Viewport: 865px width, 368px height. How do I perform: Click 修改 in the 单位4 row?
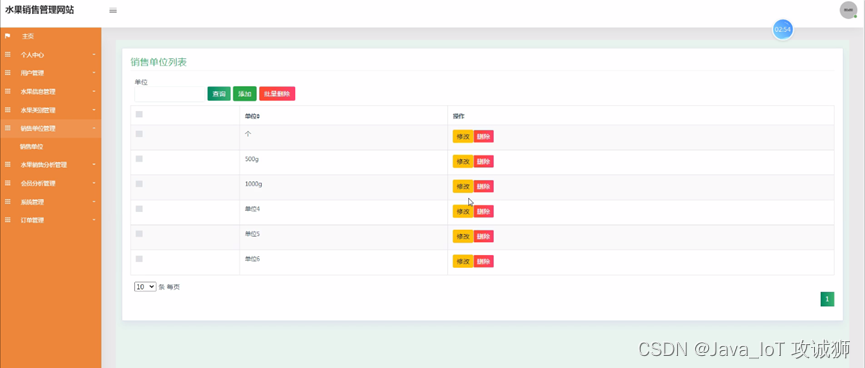pyautogui.click(x=463, y=211)
